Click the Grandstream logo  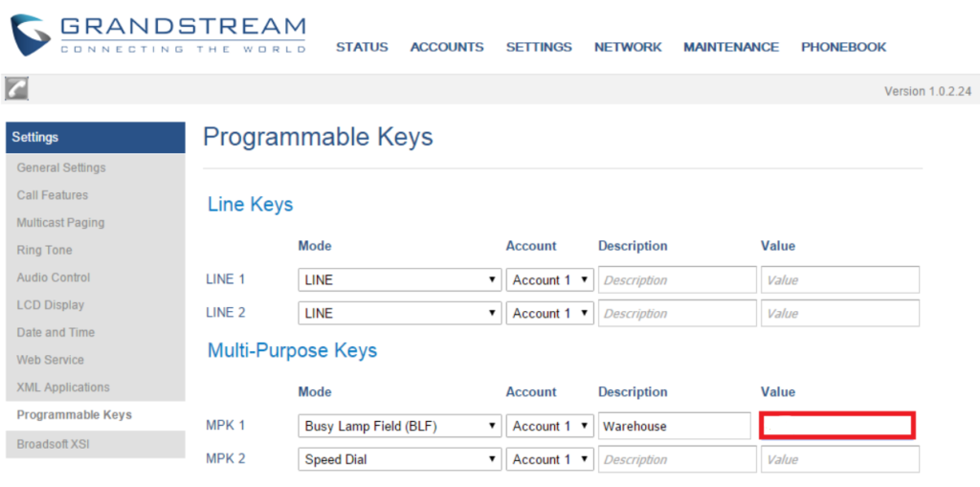click(158, 34)
